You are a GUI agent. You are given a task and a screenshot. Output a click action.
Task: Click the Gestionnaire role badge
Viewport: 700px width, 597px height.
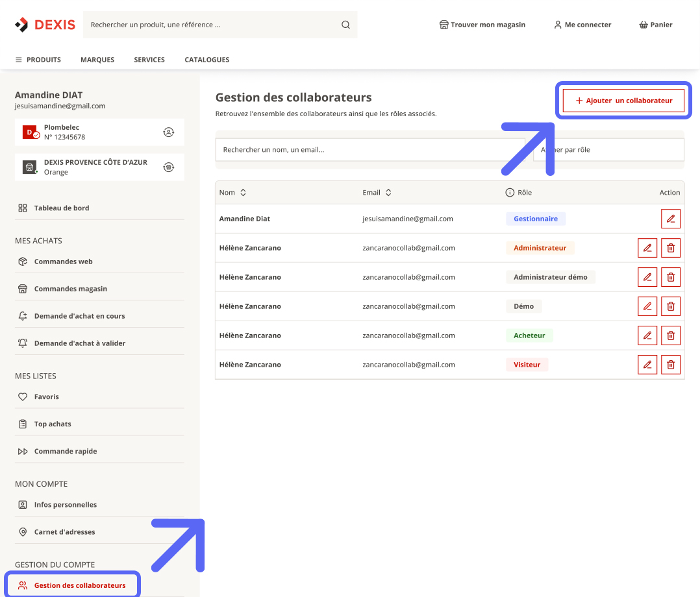click(536, 219)
